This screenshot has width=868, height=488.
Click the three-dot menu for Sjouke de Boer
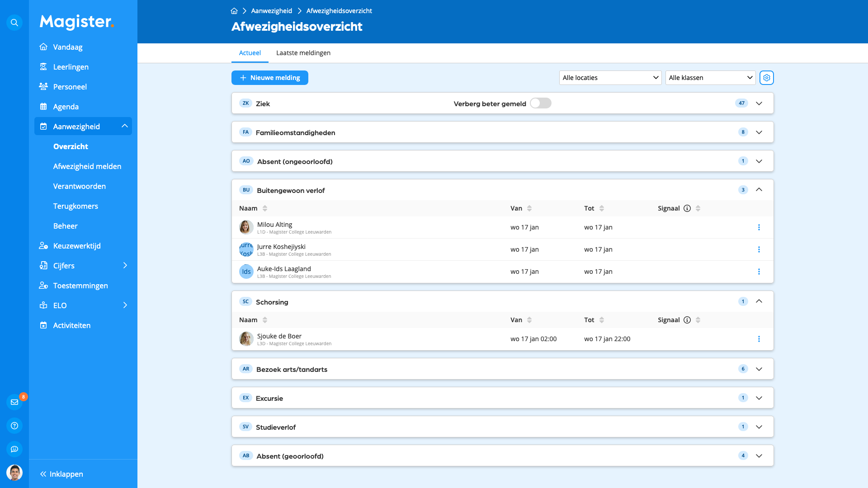(759, 339)
